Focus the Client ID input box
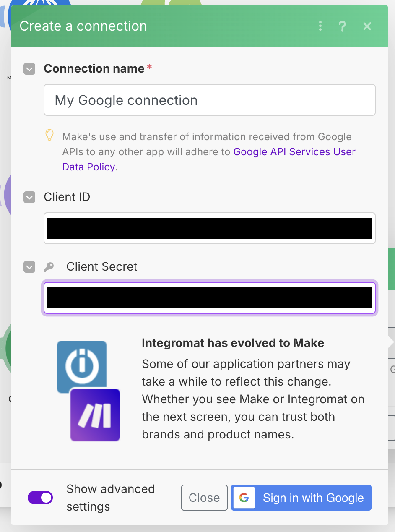Image resolution: width=395 pixels, height=532 pixels. pyautogui.click(x=209, y=228)
